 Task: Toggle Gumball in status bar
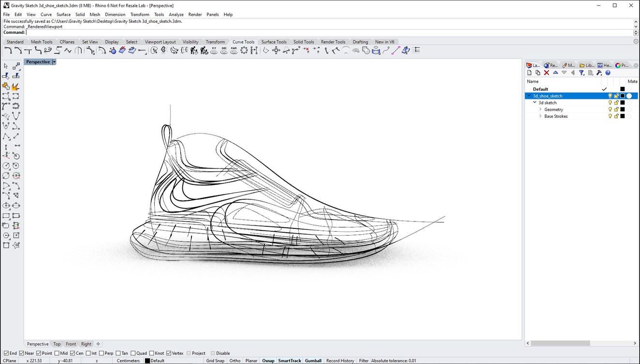coord(313,361)
